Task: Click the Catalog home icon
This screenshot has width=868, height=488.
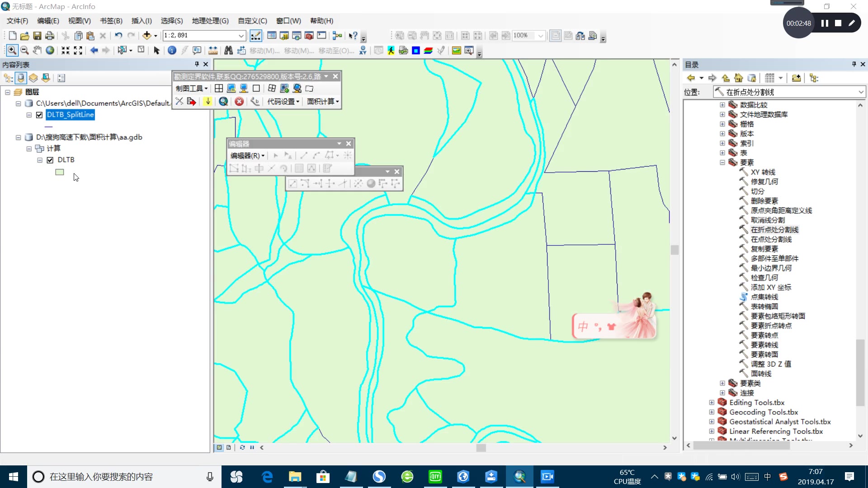Action: pyautogui.click(x=739, y=78)
